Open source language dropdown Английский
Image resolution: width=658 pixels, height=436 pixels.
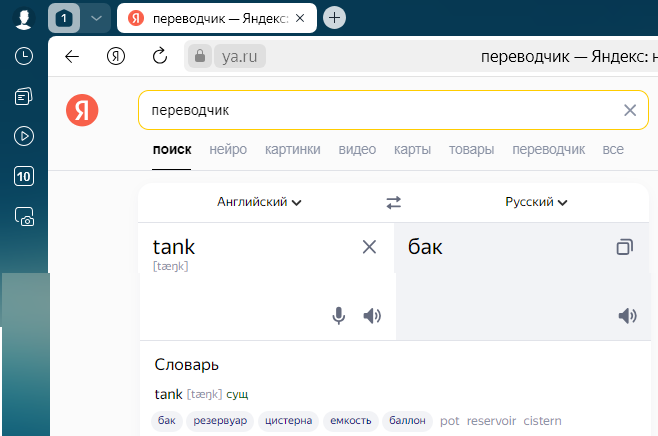259,202
